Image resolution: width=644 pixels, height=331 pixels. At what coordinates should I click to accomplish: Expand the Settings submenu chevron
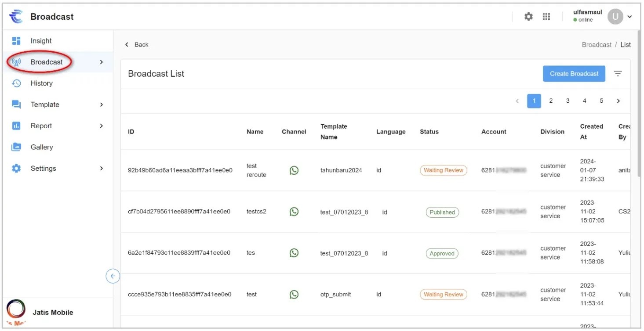point(102,168)
